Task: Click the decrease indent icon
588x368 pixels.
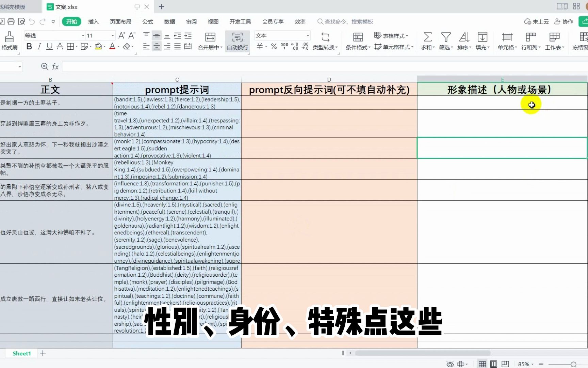Action: coord(178,35)
